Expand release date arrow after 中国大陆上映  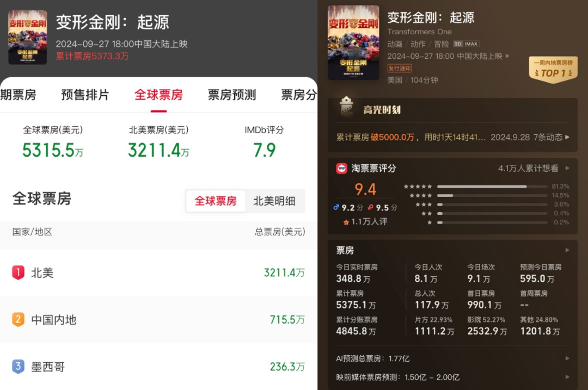pyautogui.click(x=507, y=56)
